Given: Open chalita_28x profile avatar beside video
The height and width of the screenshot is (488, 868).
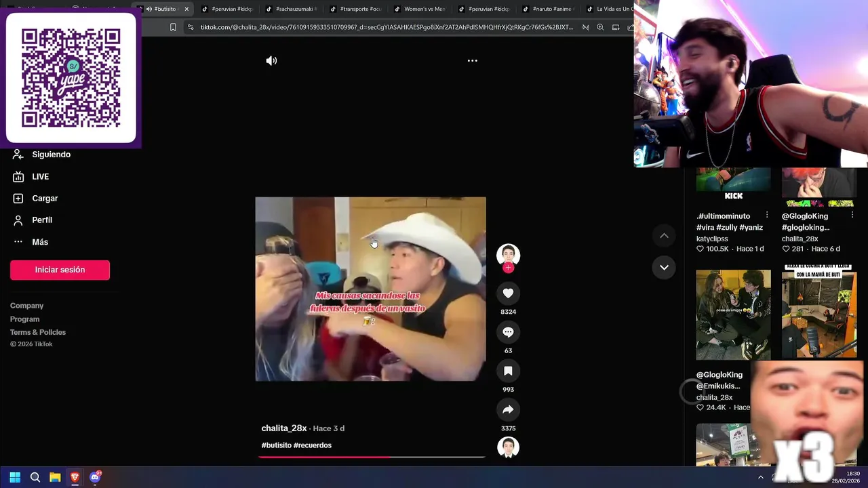Looking at the screenshot, I should 508,254.
